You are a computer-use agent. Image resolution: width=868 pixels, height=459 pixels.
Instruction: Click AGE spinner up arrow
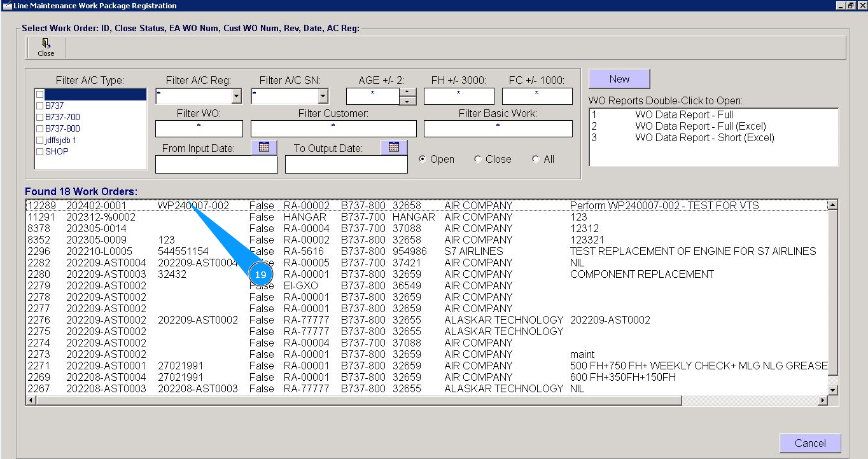[407, 92]
